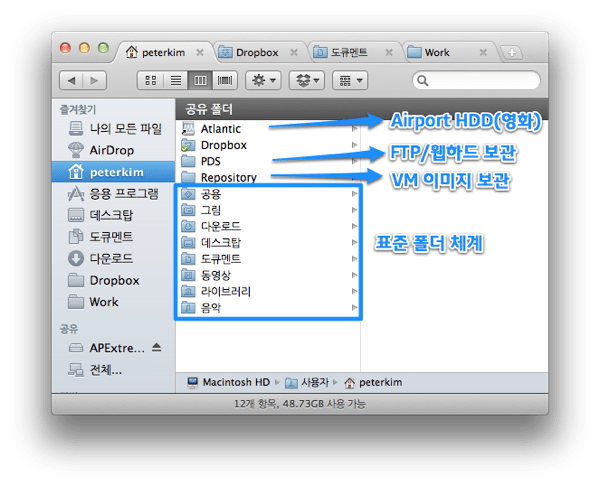Eject the APExtre... shared drive
The height and width of the screenshot is (486, 600).
point(155,347)
